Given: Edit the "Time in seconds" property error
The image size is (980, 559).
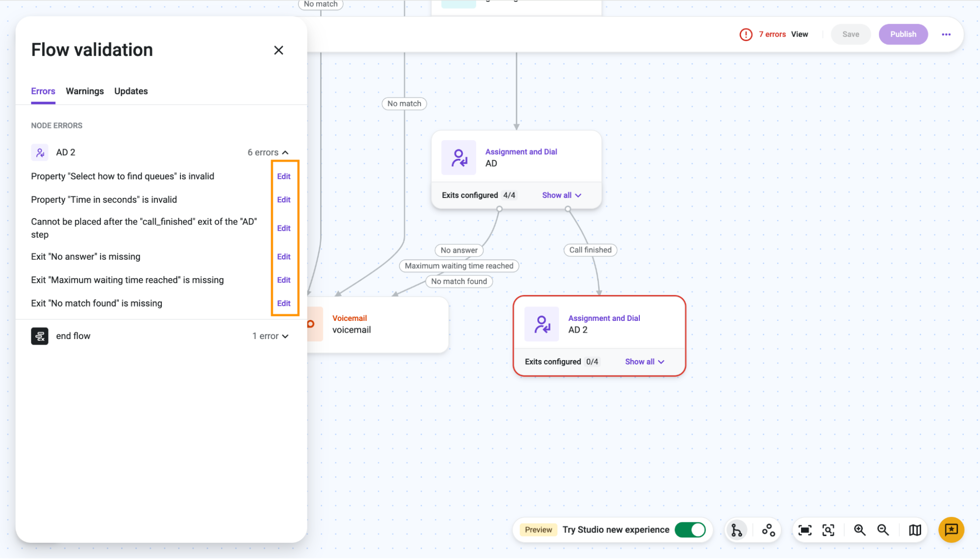Looking at the screenshot, I should tap(284, 200).
